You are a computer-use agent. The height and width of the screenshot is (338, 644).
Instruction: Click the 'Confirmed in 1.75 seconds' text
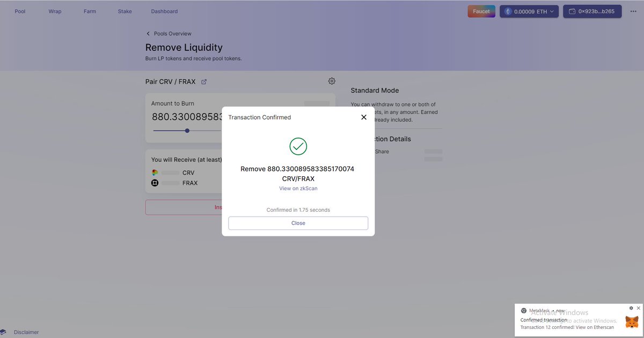[298, 210]
